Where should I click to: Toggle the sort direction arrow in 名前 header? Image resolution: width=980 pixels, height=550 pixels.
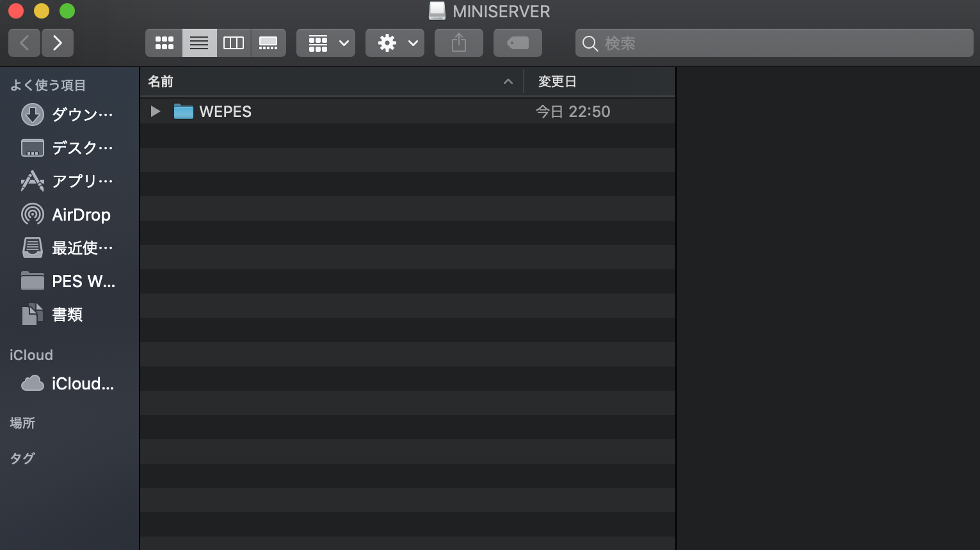point(508,81)
